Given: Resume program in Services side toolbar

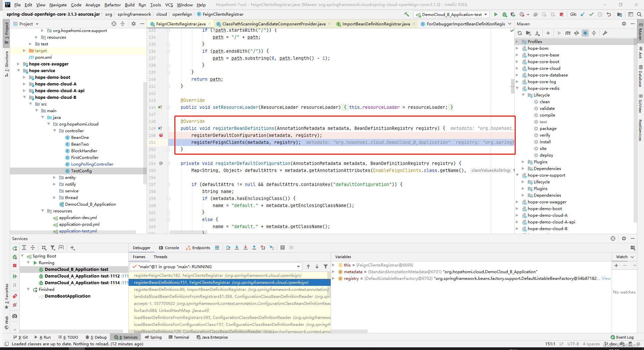Looking at the screenshot, I should (15, 276).
